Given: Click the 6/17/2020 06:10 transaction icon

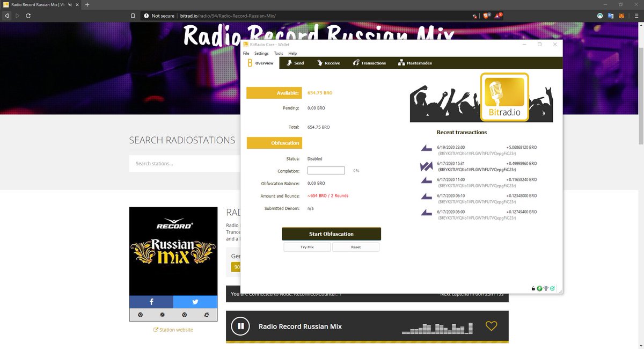Looking at the screenshot, I should 427,197.
